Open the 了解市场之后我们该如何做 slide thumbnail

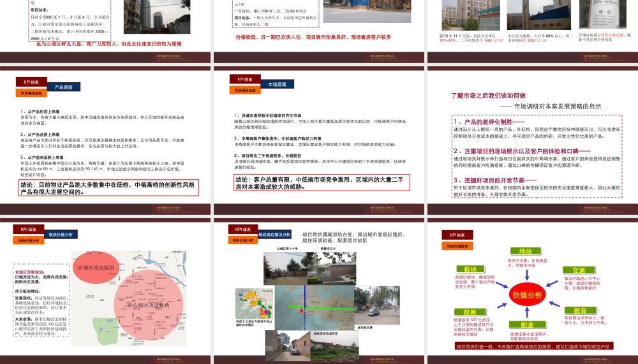[533, 140]
